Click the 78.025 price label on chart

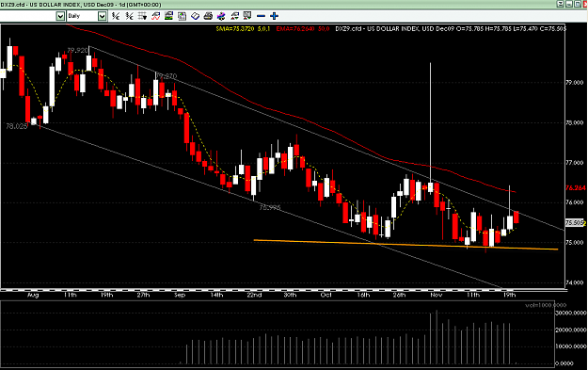[17, 126]
